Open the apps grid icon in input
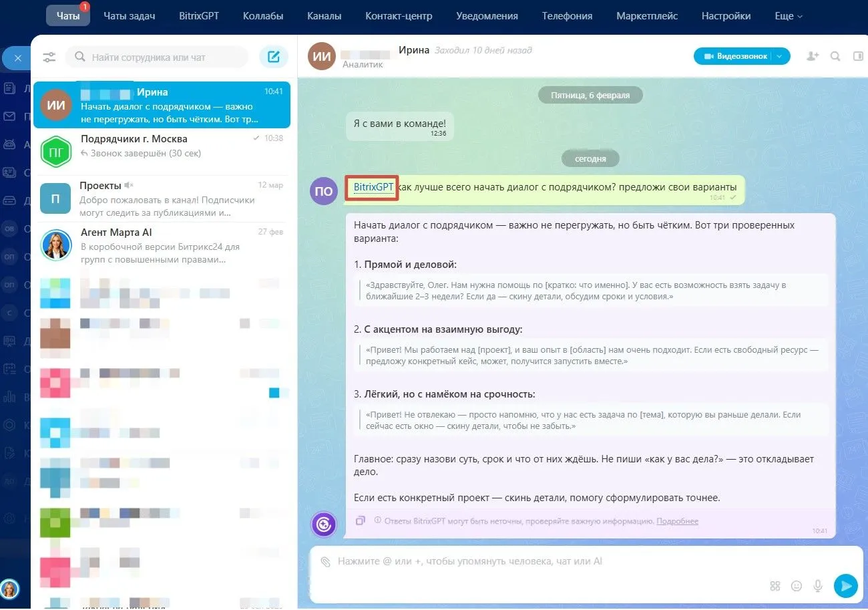Image resolution: width=868 pixels, height=610 pixels. click(775, 586)
